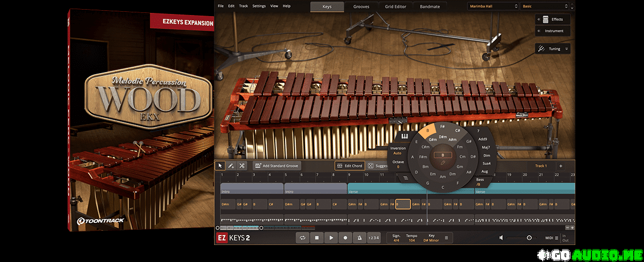
Task: Select the Track 1 label
Action: click(541, 166)
